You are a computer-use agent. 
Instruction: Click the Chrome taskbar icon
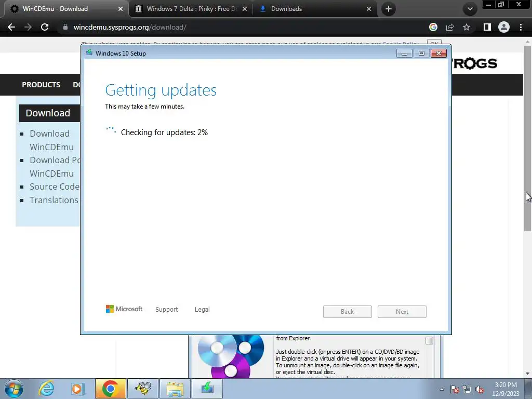tap(110, 389)
